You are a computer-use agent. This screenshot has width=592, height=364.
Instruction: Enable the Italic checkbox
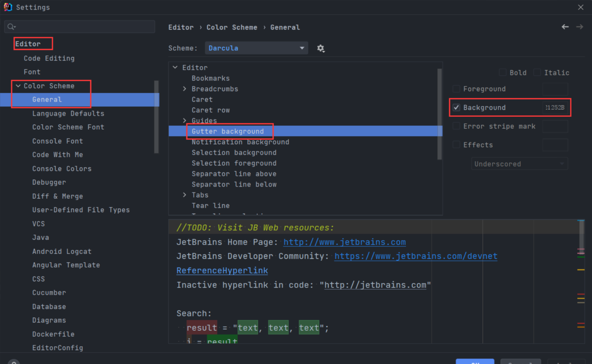537,73
